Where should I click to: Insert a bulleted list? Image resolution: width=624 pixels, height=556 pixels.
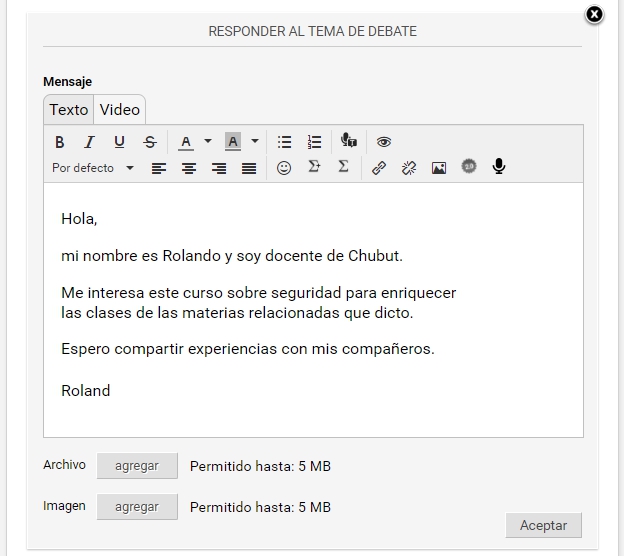pos(284,142)
